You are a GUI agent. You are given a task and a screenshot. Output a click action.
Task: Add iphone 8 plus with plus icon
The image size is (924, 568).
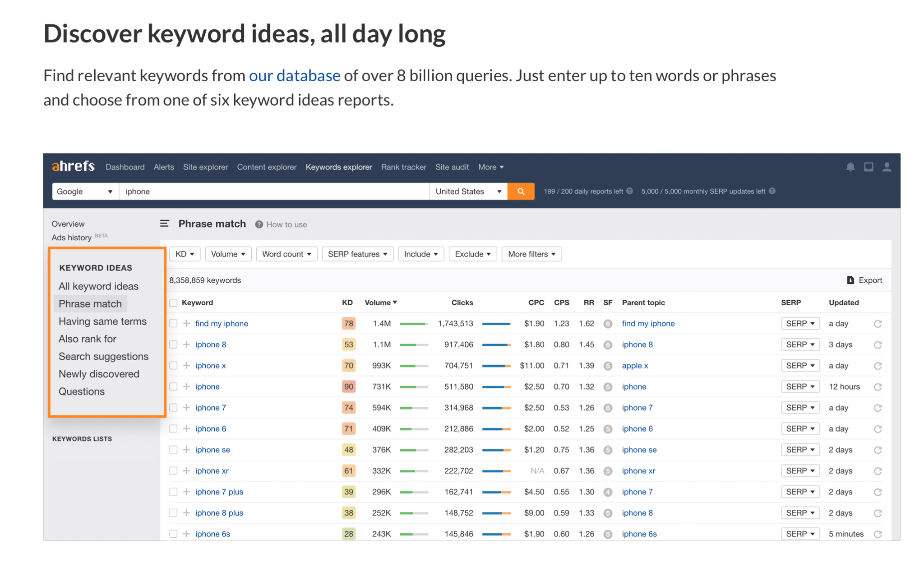coord(186,512)
